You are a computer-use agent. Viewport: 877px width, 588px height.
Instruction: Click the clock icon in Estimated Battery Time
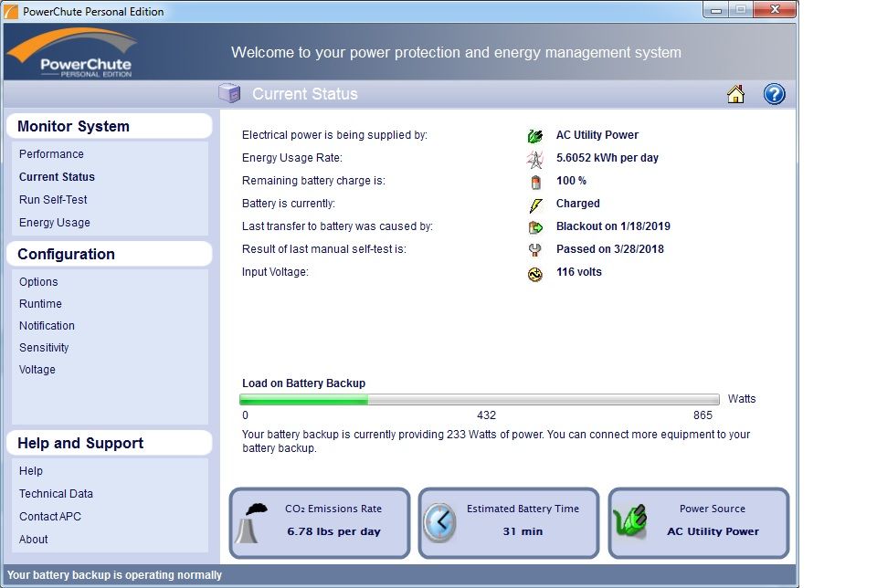pos(439,522)
